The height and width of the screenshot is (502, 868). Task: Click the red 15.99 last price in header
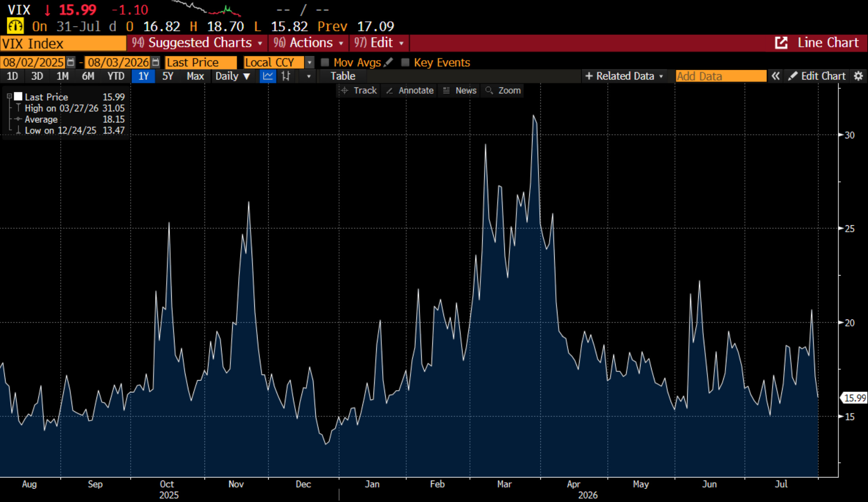click(78, 10)
